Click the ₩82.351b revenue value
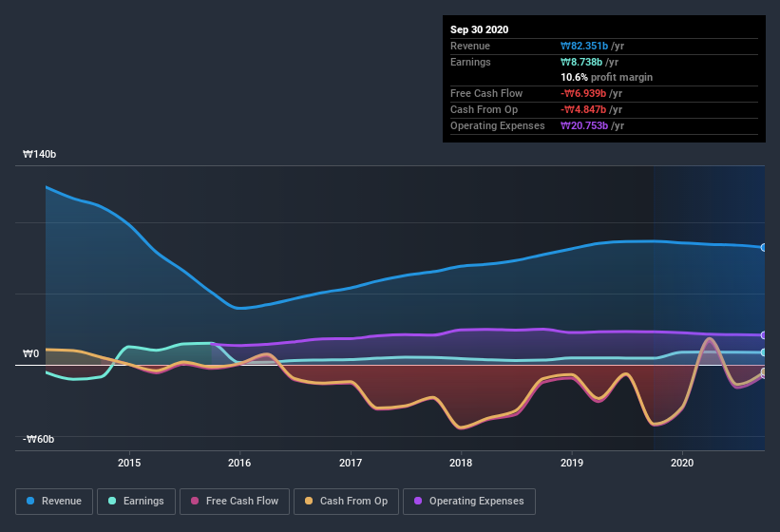 pyautogui.click(x=584, y=46)
